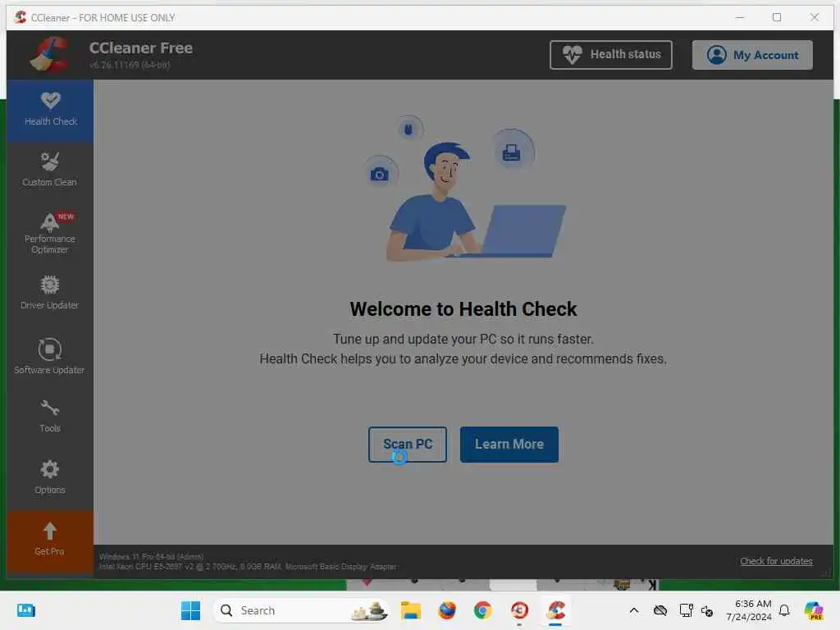This screenshot has height=630, width=840.
Task: Open File Explorer from the taskbar
Action: point(411,610)
